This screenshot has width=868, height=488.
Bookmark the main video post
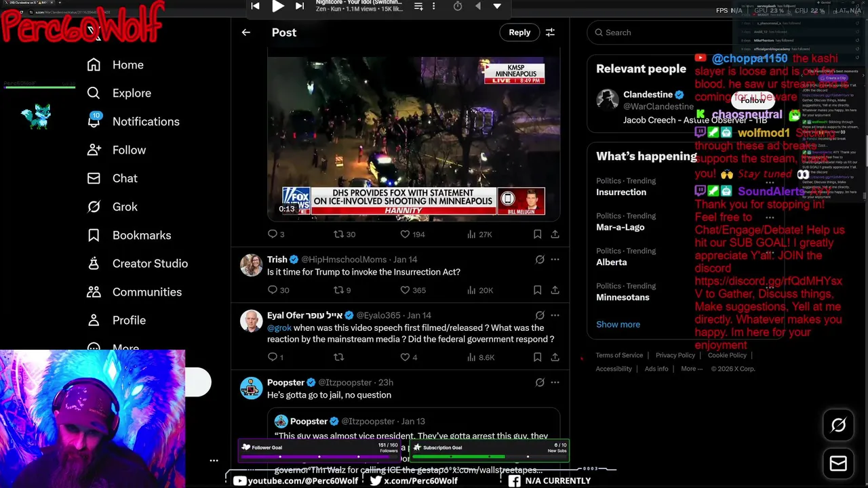point(537,235)
